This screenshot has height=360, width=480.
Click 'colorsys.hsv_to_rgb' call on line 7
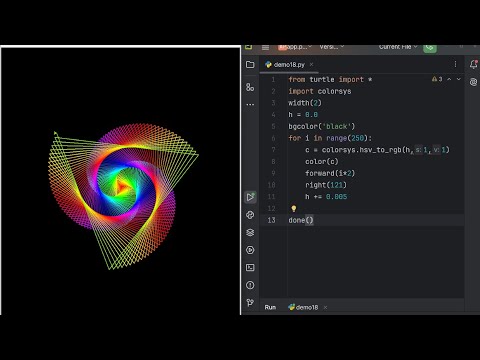tap(362, 150)
